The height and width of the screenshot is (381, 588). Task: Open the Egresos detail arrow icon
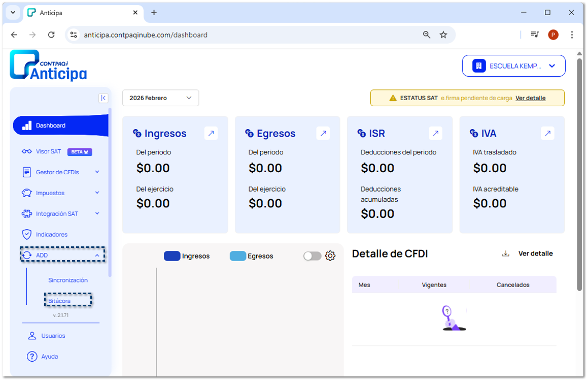[323, 134]
